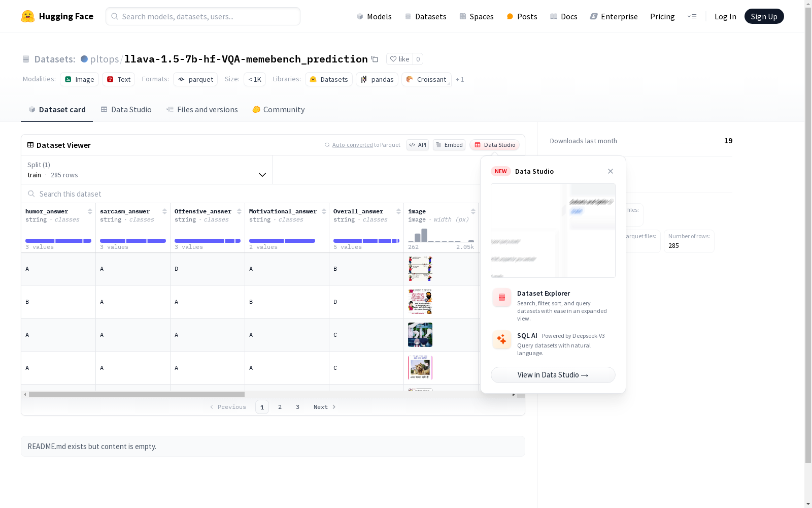Screen dimensions: 812x508
Task: Click the Log In link
Action: (725, 16)
